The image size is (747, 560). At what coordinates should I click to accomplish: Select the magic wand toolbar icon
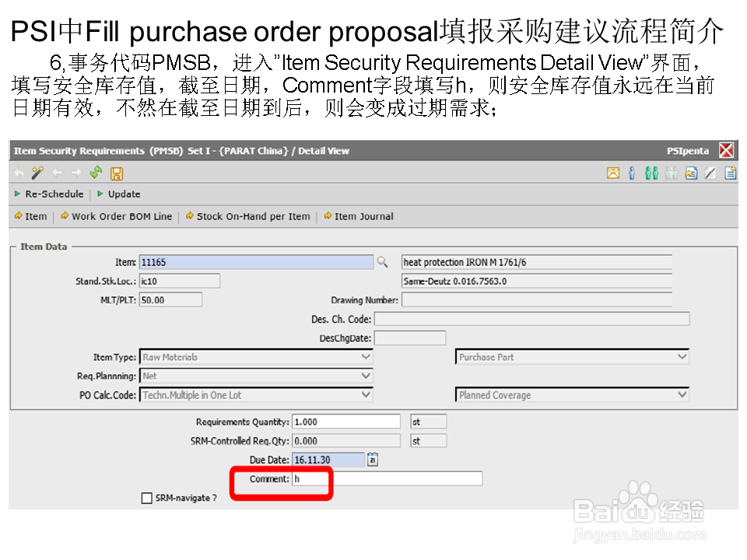(37, 173)
